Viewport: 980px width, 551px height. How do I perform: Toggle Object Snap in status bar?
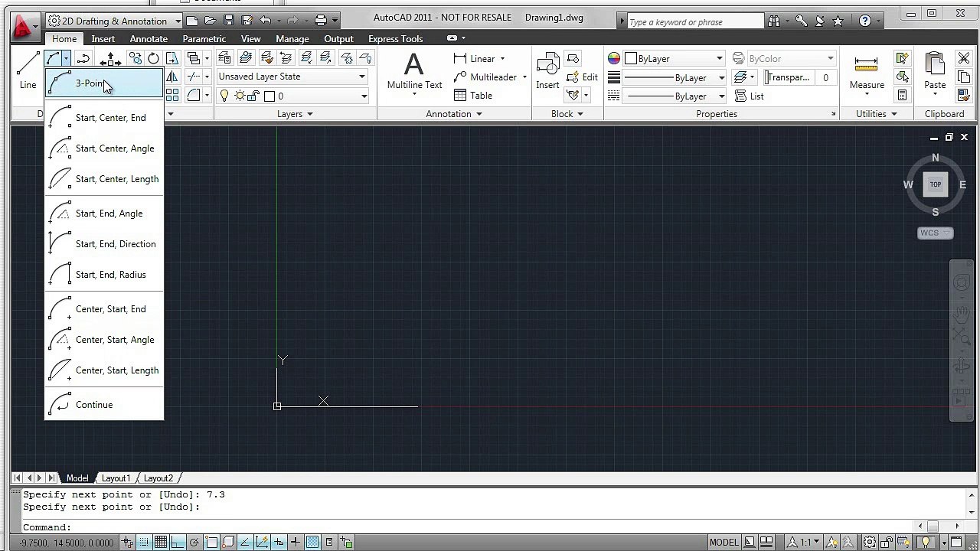point(211,543)
